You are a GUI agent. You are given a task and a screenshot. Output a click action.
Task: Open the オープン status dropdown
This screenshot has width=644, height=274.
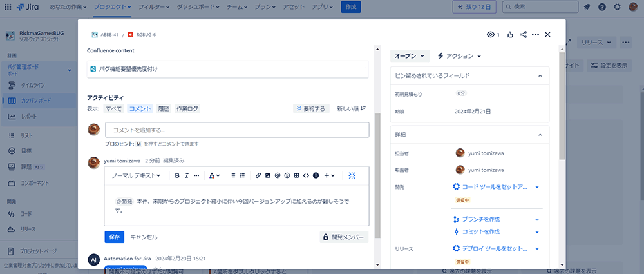click(410, 56)
